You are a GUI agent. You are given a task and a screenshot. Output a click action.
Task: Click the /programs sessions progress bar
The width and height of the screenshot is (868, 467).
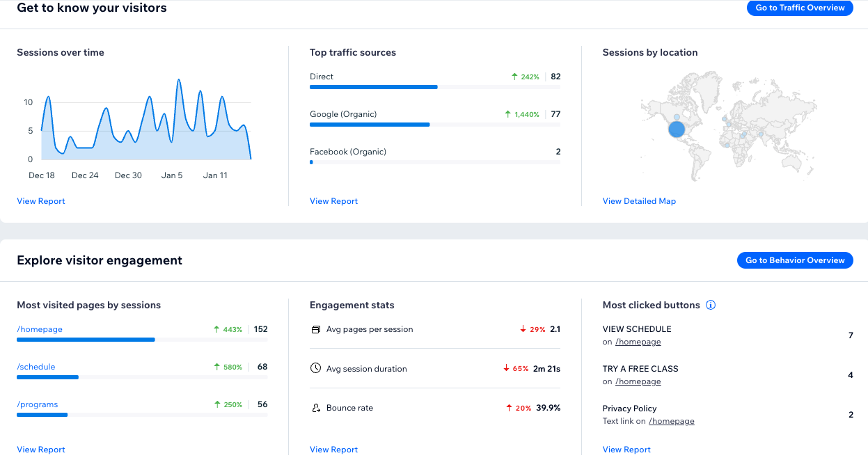(142, 415)
